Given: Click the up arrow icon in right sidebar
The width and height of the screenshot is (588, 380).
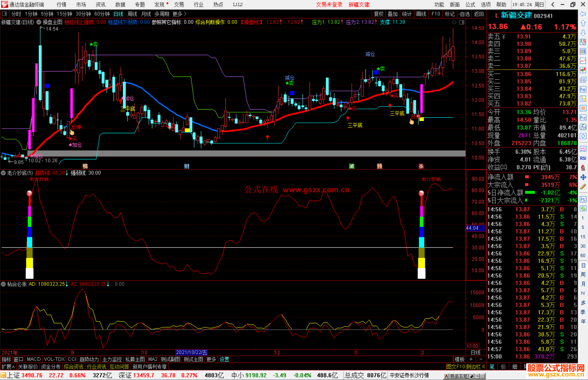Looking at the screenshot, I should [583, 23].
